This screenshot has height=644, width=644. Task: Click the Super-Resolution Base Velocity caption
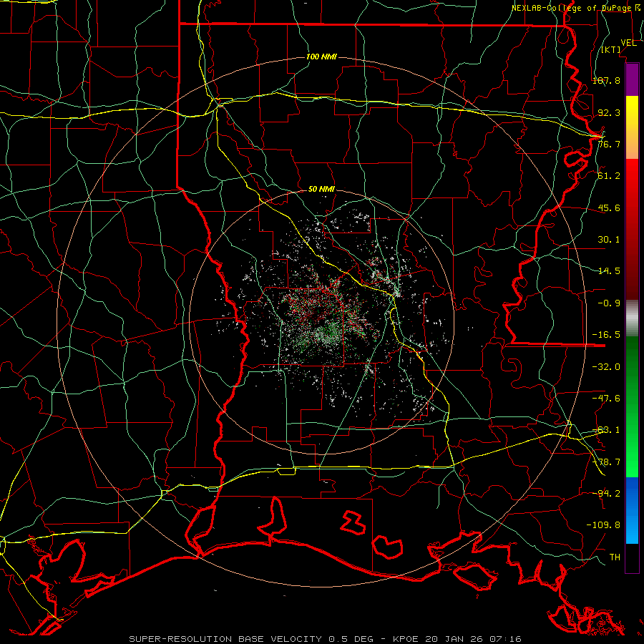coord(325,639)
